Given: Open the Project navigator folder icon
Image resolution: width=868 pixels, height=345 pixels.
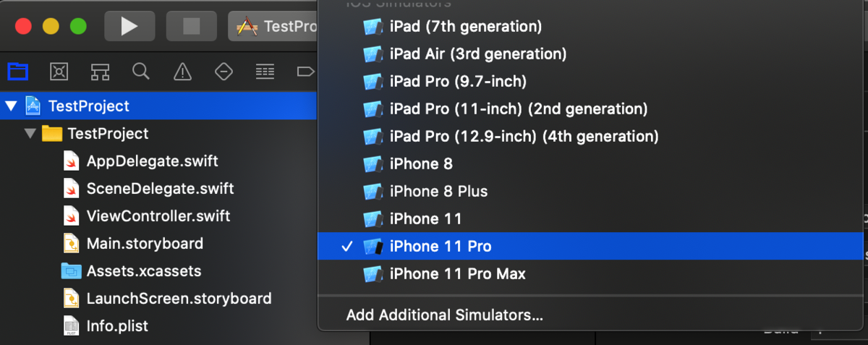Looking at the screenshot, I should coord(17,71).
